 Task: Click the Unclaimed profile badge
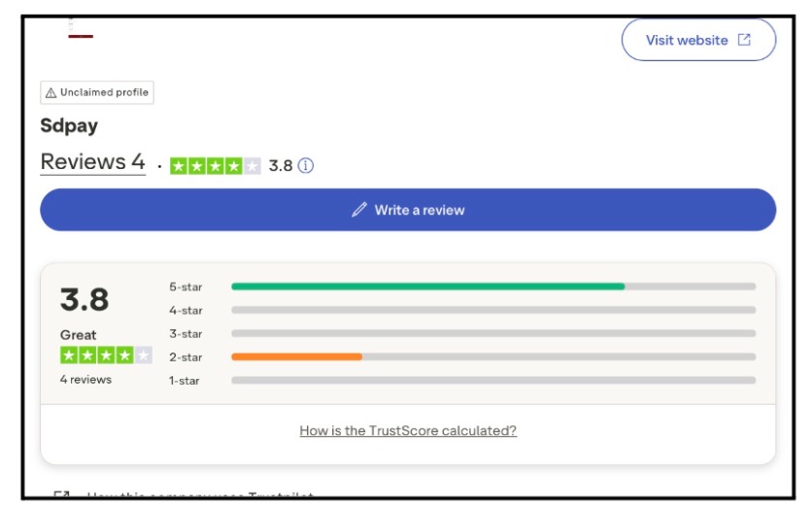[x=97, y=92]
